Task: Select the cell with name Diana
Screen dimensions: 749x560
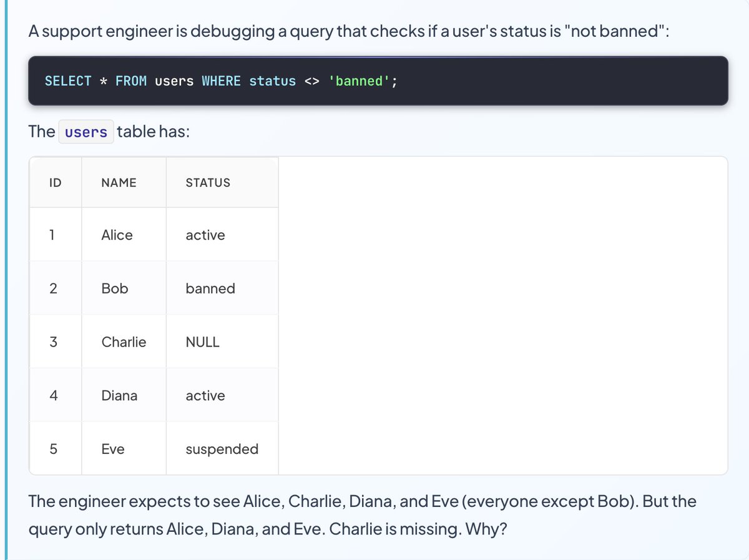Action: coord(124,396)
